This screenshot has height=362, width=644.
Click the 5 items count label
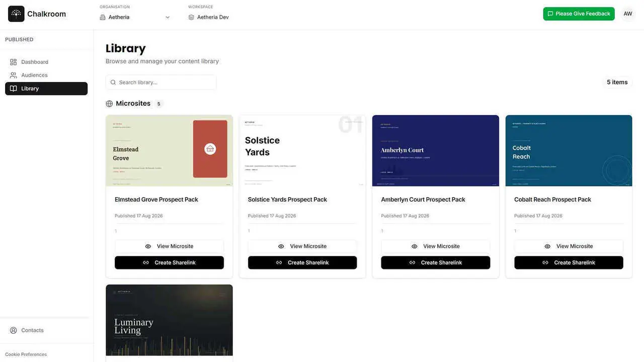(x=617, y=82)
